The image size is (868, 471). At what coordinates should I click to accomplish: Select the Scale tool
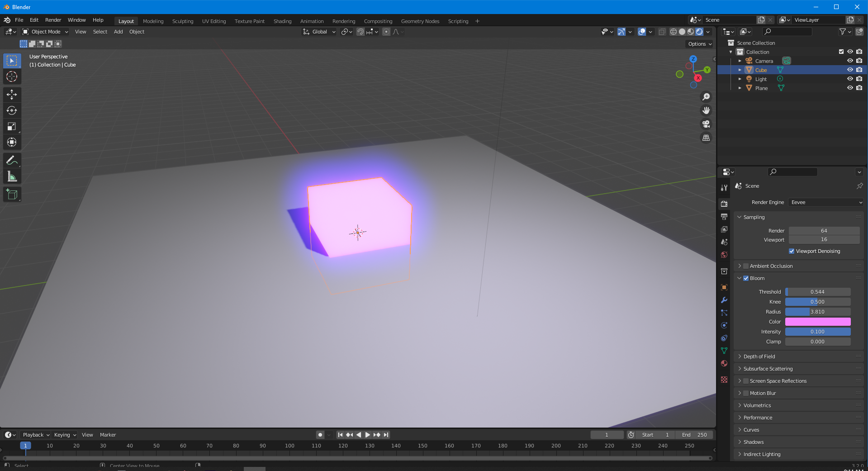point(12,126)
